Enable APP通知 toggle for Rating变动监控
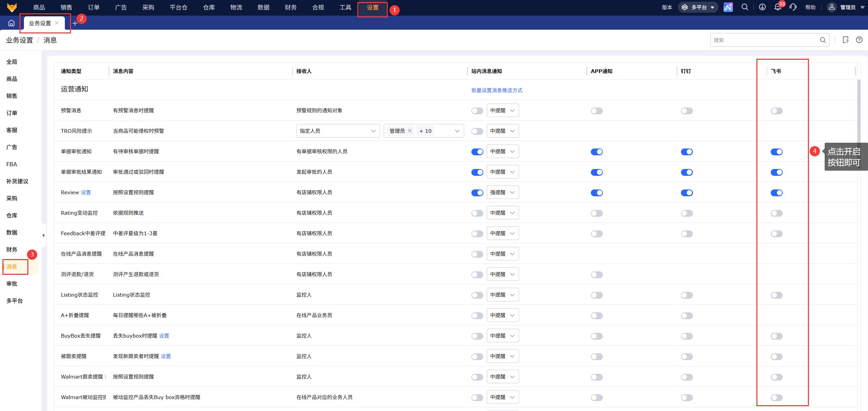868x411 pixels. click(x=597, y=213)
